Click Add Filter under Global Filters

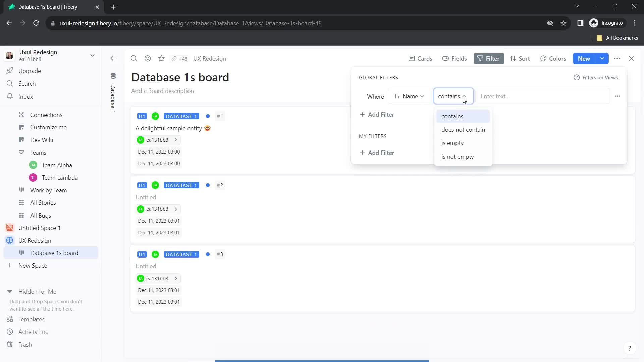[x=377, y=115]
